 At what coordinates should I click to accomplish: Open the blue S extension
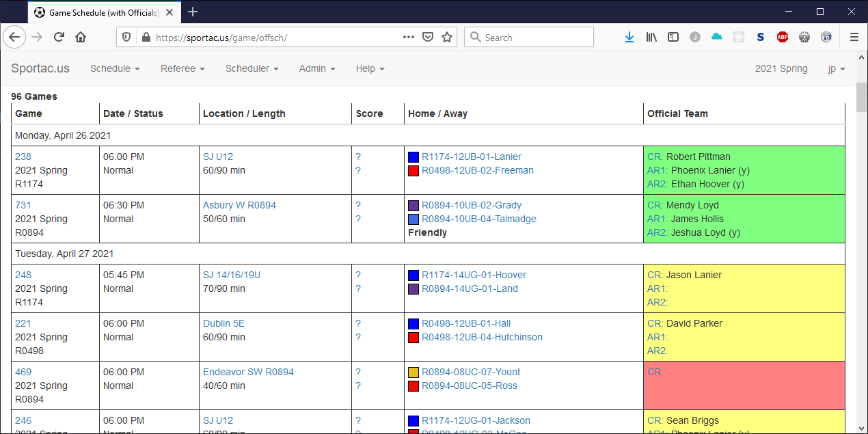[760, 38]
